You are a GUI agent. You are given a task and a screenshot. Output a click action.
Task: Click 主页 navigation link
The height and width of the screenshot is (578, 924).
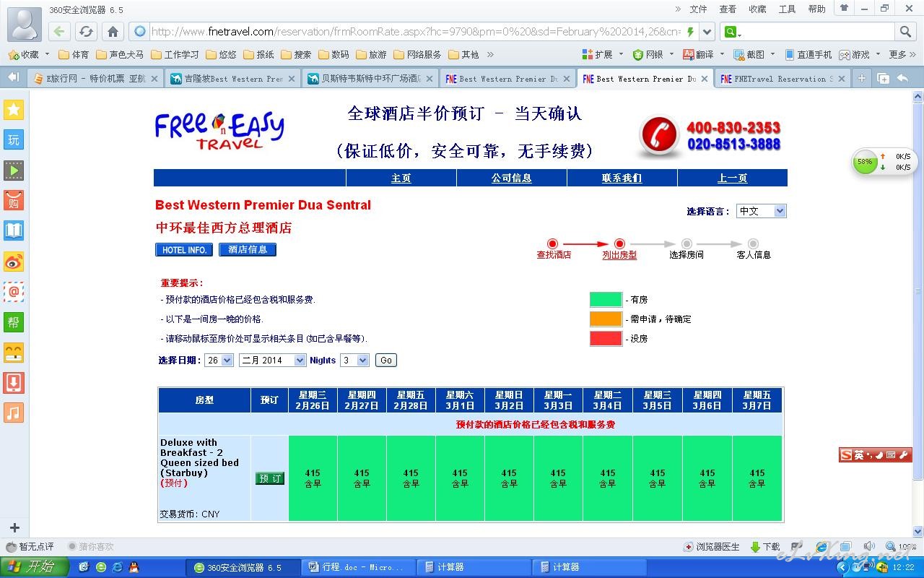401,178
